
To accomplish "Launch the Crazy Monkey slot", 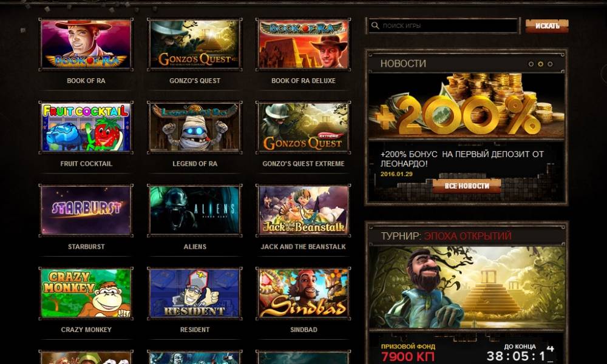I will 86,293.
